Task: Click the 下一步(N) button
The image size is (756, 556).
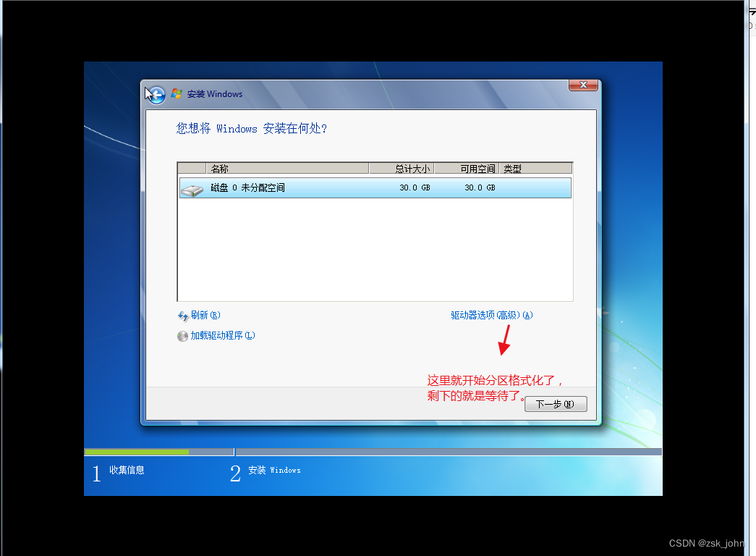Action: [556, 404]
